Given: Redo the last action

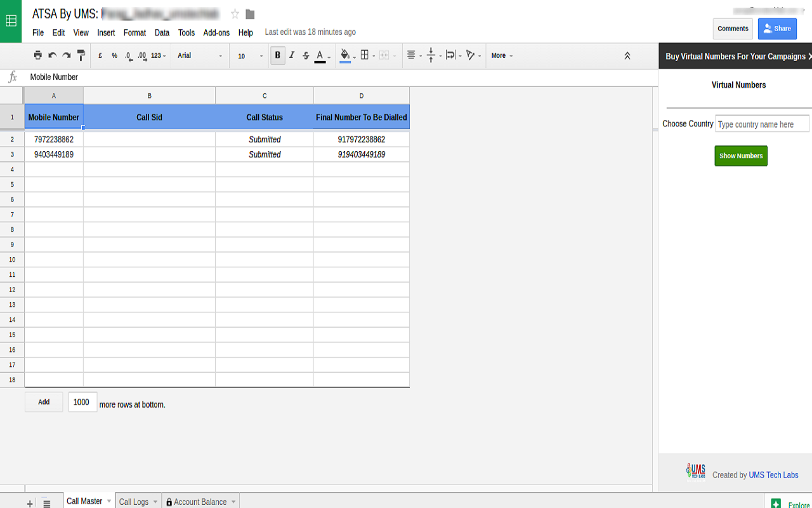Looking at the screenshot, I should [x=66, y=55].
